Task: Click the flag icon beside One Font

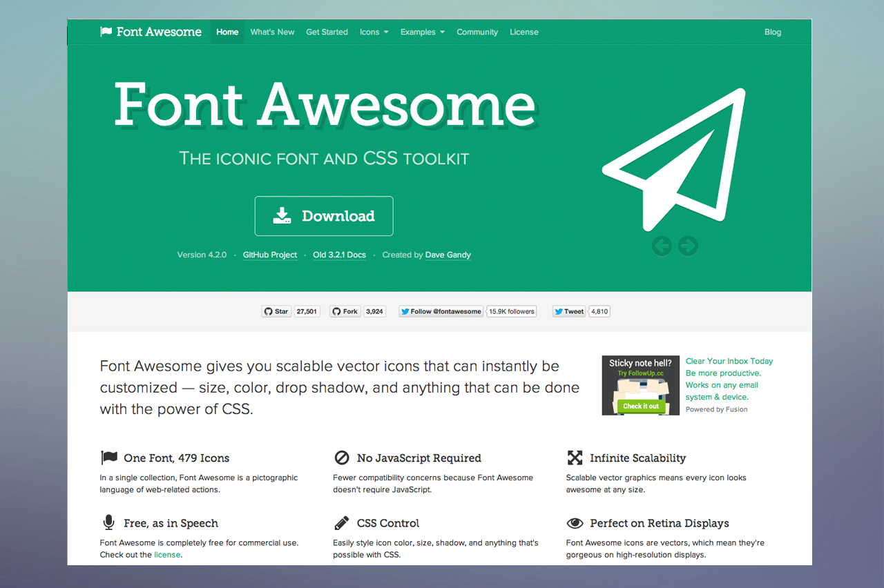Action: tap(109, 458)
